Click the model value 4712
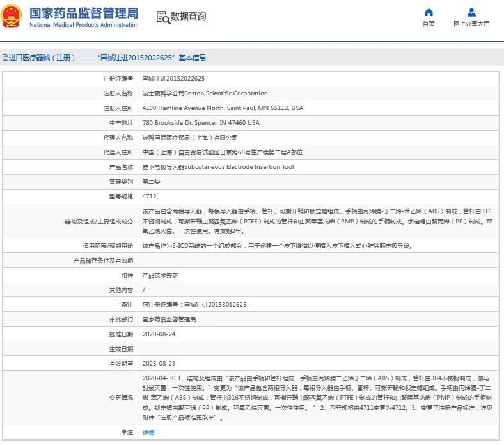Image resolution: width=504 pixels, height=445 pixels. 149,197
